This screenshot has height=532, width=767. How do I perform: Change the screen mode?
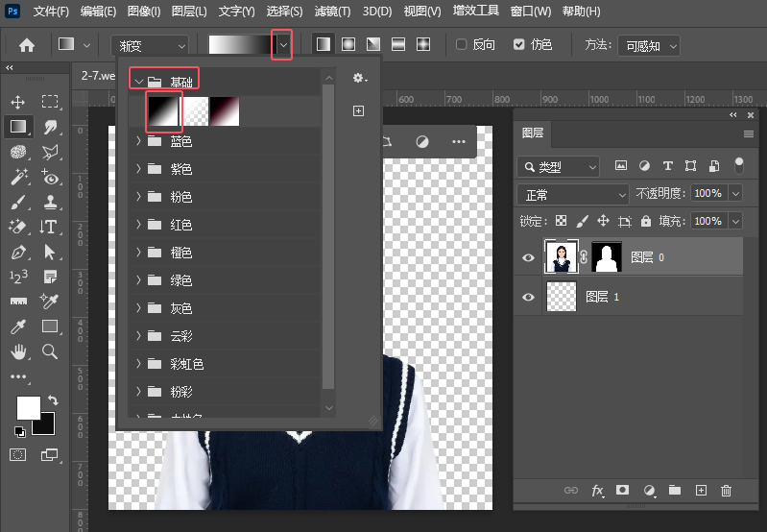pyautogui.click(x=50, y=454)
